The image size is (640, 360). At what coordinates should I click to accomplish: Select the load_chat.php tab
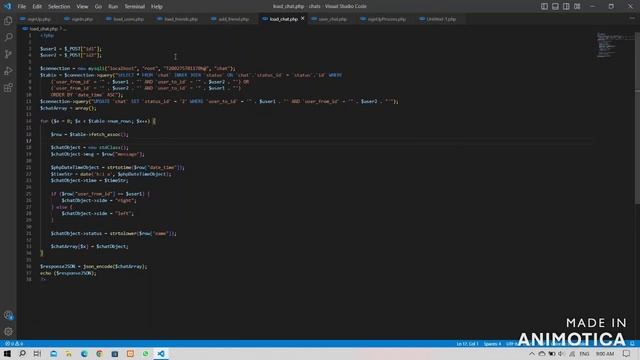[283, 19]
